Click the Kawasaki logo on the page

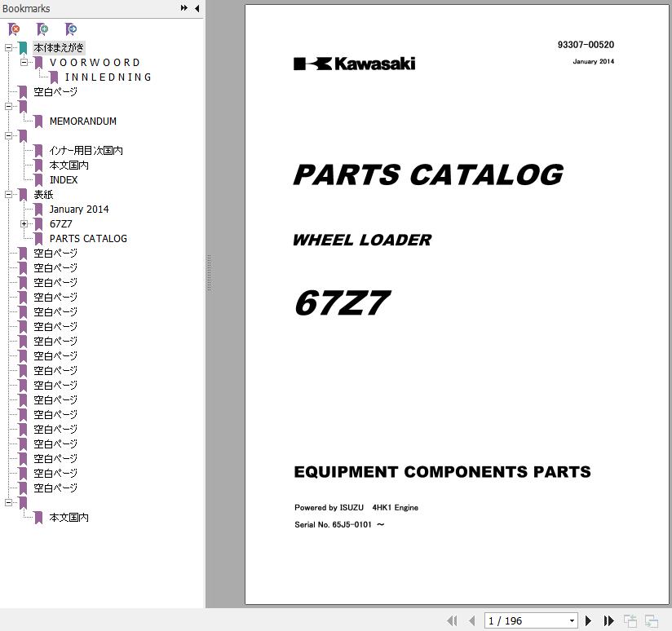click(355, 64)
